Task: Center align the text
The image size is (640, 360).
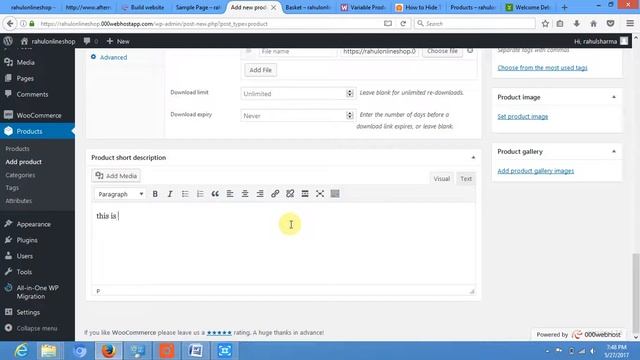Action: pyautogui.click(x=245, y=194)
